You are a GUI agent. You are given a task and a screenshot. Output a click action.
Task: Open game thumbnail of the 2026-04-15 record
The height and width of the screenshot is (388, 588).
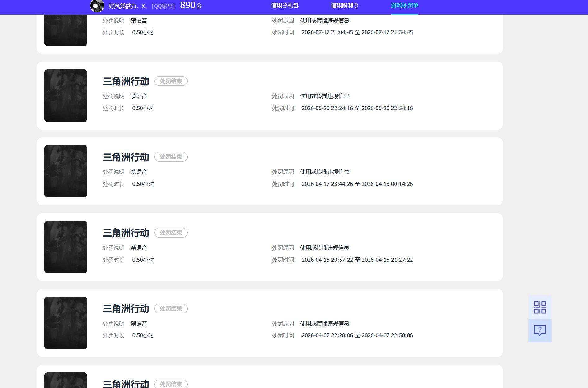click(x=66, y=247)
